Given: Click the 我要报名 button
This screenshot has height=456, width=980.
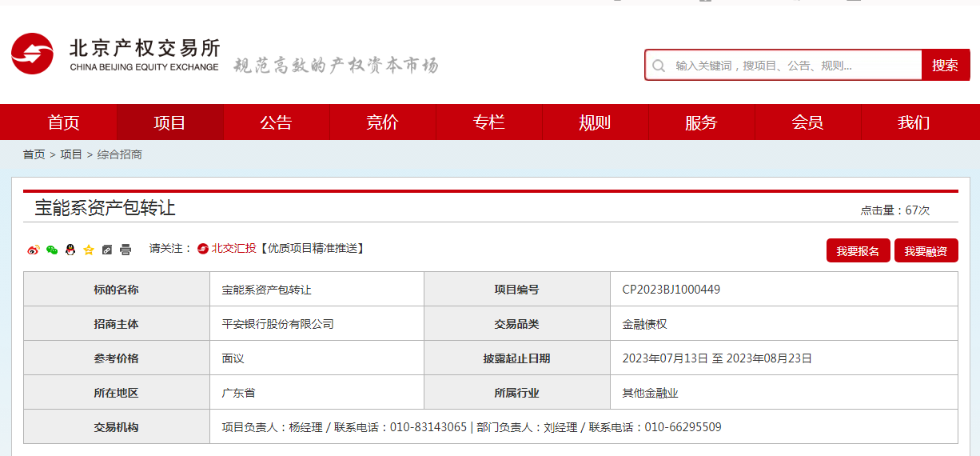Looking at the screenshot, I should click(858, 251).
